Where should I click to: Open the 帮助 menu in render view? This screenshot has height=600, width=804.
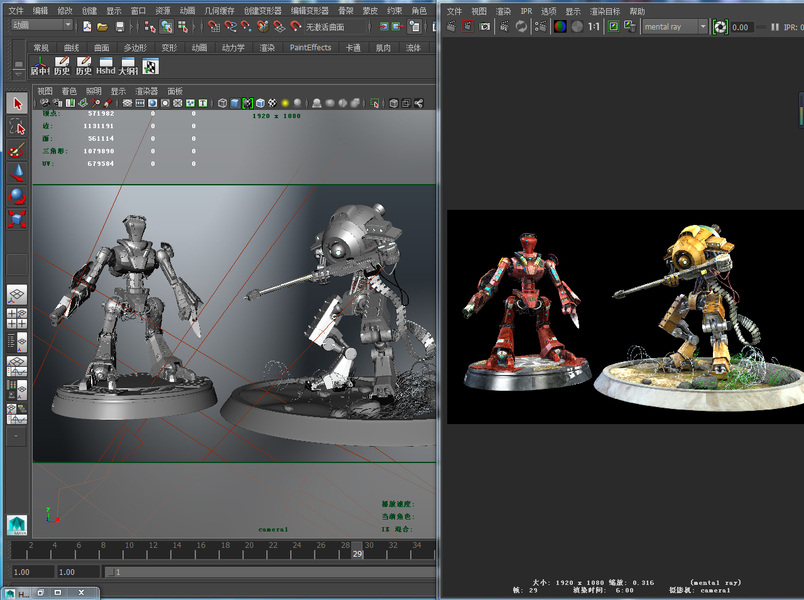tap(637, 11)
